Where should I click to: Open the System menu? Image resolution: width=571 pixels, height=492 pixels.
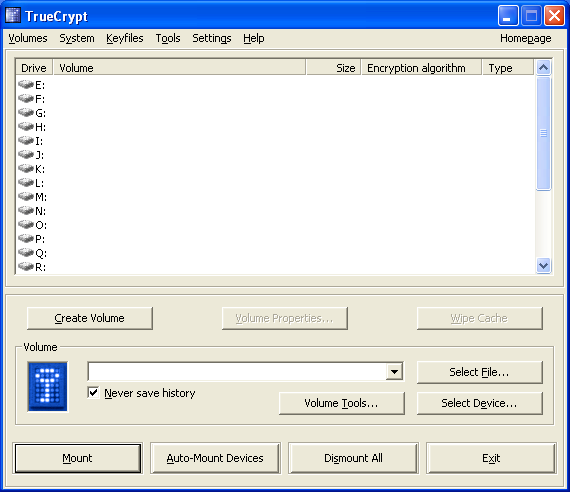(77, 38)
